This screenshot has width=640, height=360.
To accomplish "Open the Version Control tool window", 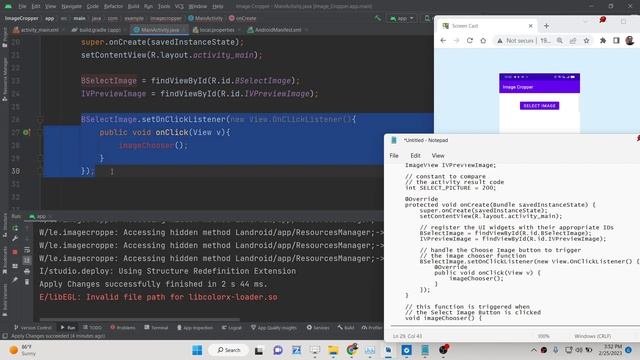I will click(32, 328).
